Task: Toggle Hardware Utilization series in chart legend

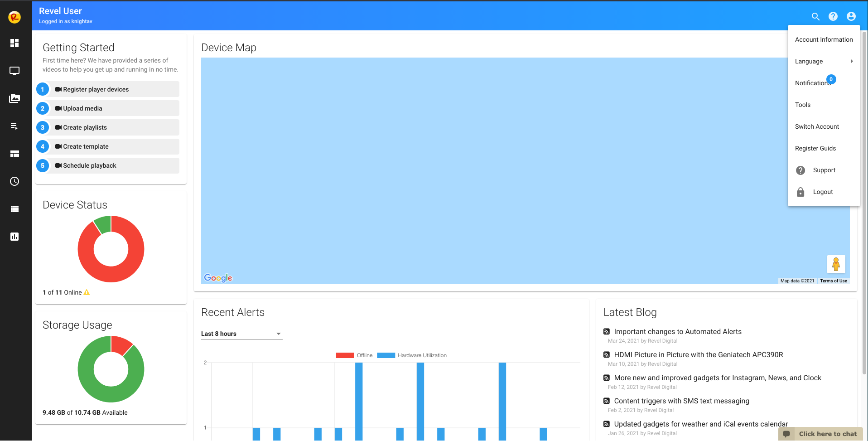Action: click(412, 355)
